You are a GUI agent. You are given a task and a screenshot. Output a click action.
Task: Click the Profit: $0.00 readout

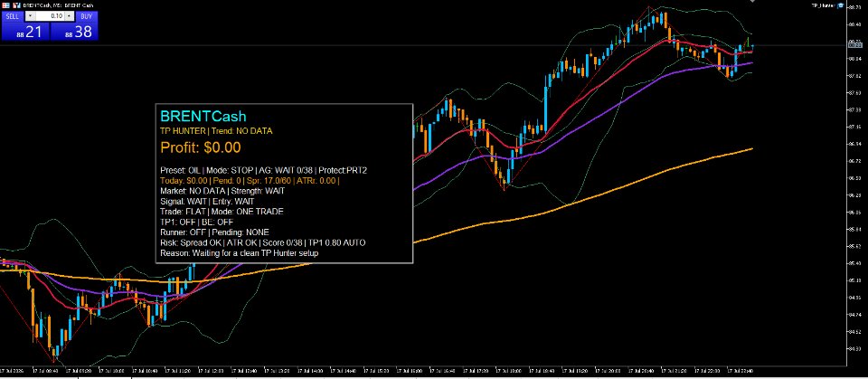click(201, 148)
